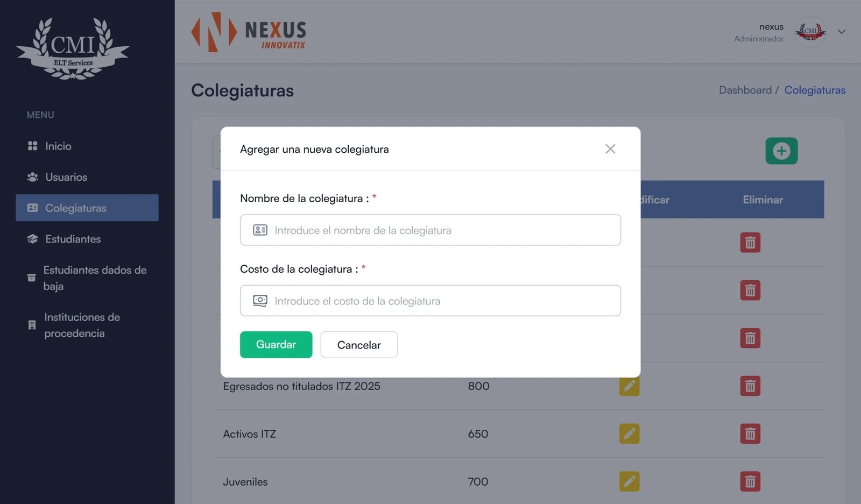Viewport: 861px width, 504px height.
Task: Click the Dashboard breadcrumb link
Action: 745,90
